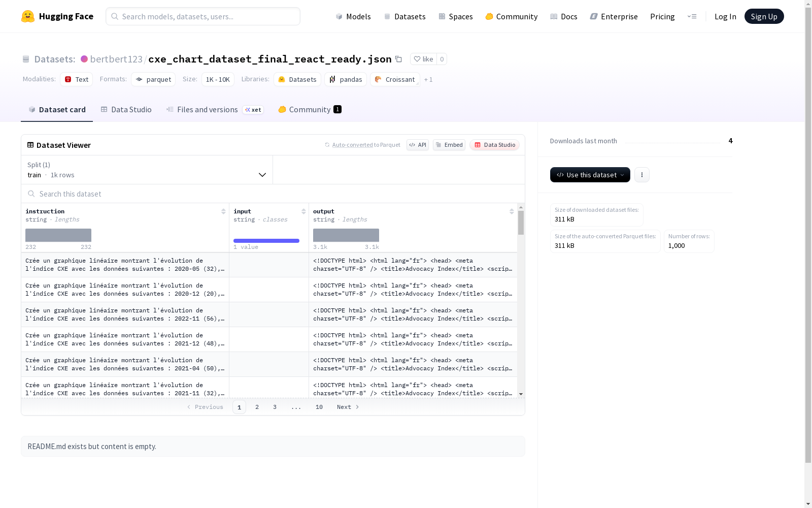Viewport: 812px width, 508px height.
Task: Open the Use this dataset dropdown
Action: click(x=590, y=175)
